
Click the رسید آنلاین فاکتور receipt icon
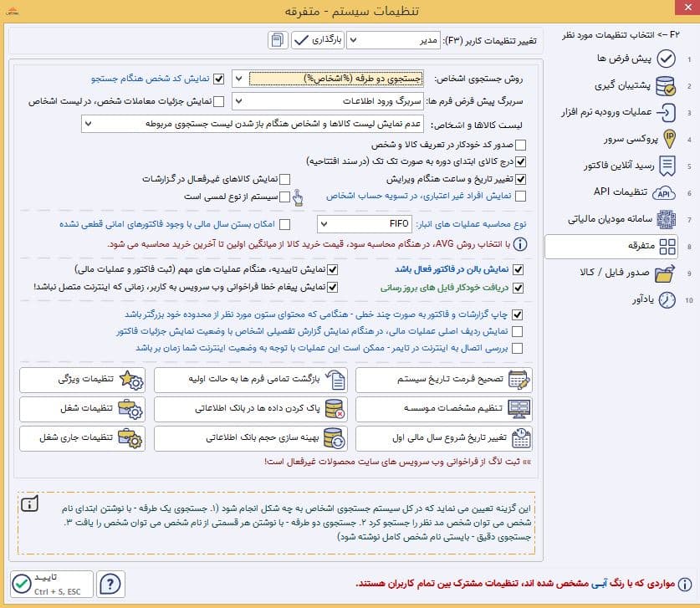coord(667,166)
